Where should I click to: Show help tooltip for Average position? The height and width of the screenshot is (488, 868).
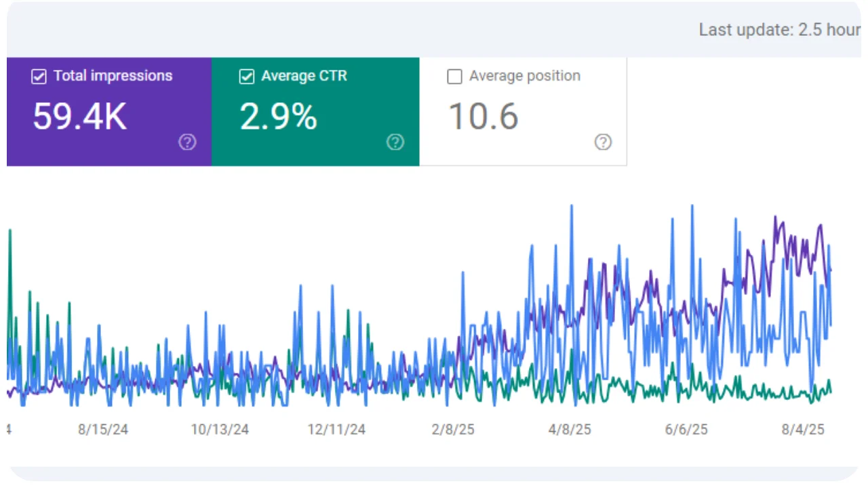(x=603, y=142)
